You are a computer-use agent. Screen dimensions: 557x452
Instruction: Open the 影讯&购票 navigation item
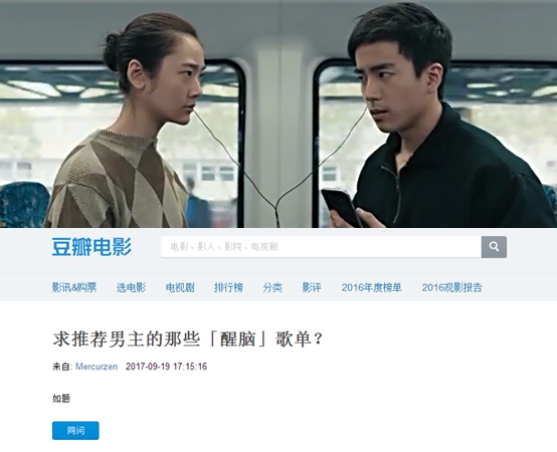coord(74,287)
